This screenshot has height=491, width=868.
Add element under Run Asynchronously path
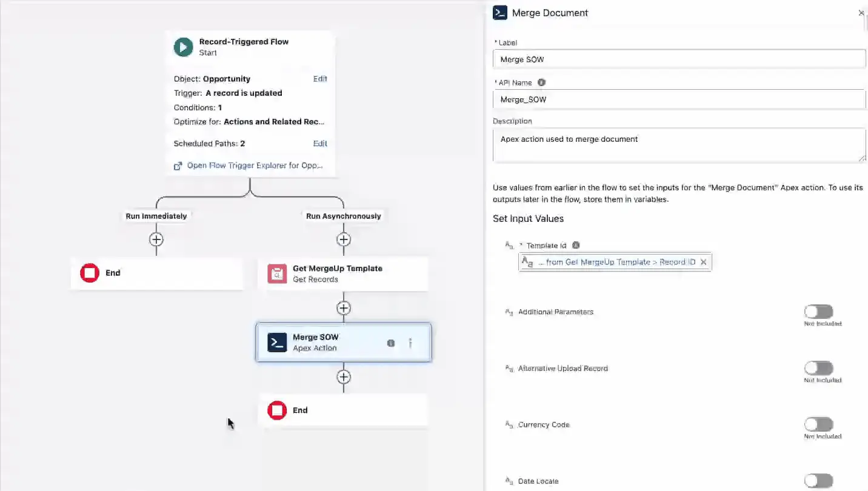tap(344, 239)
